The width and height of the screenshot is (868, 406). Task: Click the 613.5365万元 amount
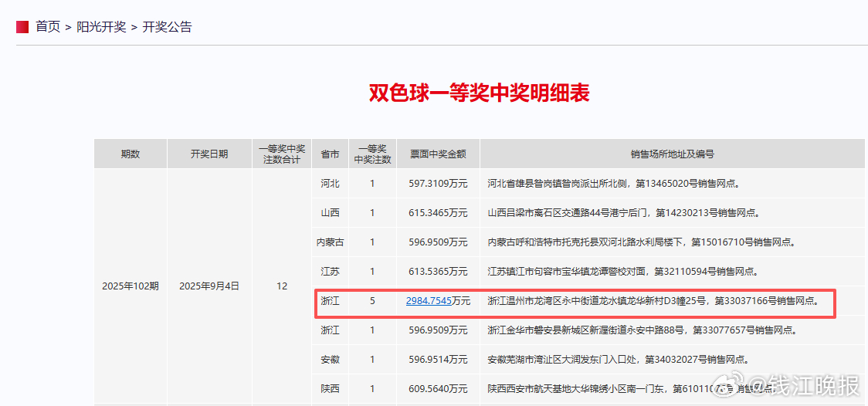coord(438,271)
